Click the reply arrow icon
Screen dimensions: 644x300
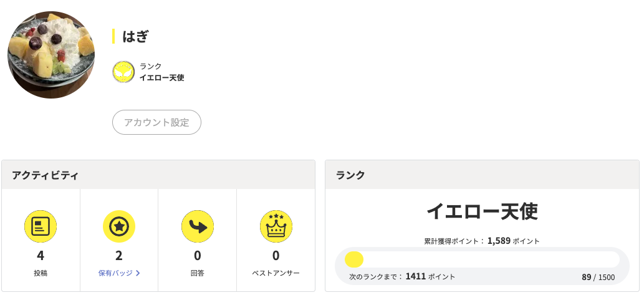[x=198, y=226]
